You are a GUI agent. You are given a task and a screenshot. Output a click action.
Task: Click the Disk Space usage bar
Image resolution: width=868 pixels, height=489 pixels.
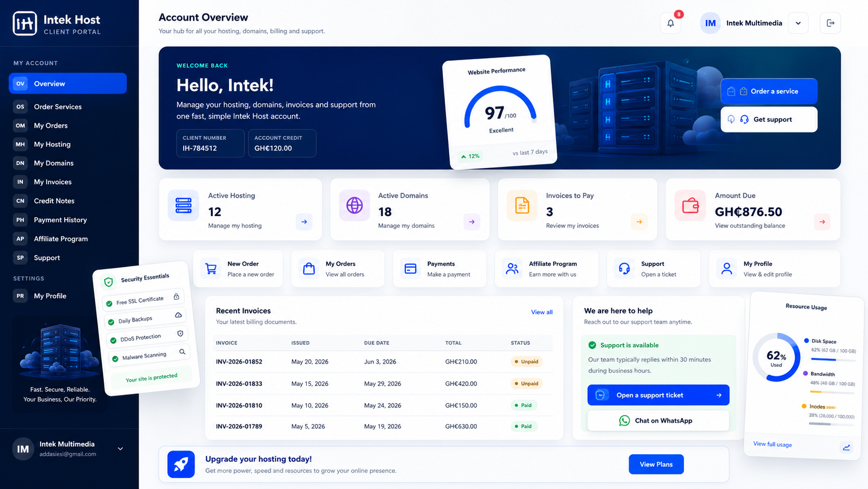pos(833,360)
